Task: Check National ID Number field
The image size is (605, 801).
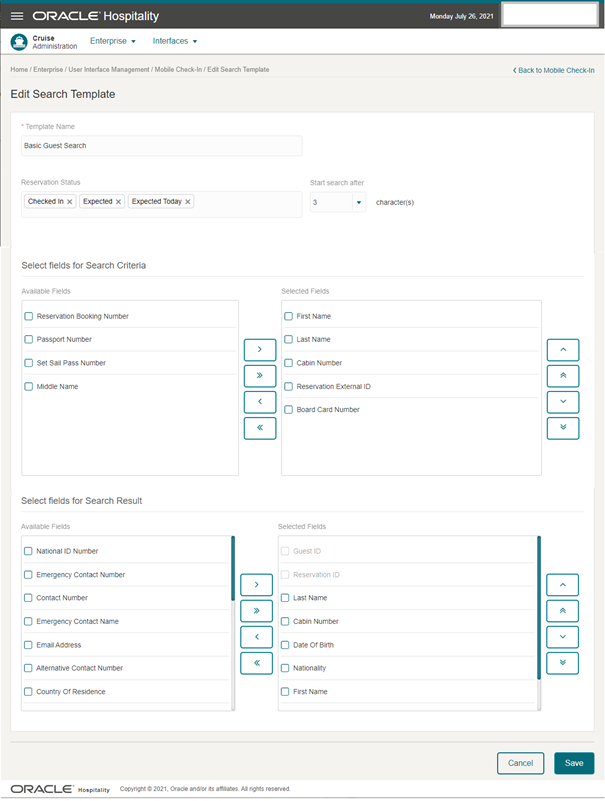Action: (28, 551)
